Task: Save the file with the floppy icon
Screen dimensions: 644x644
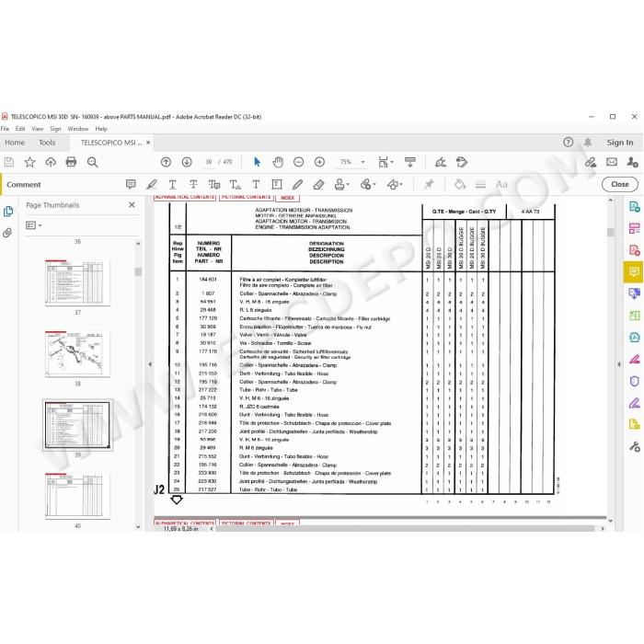Action: [9, 162]
